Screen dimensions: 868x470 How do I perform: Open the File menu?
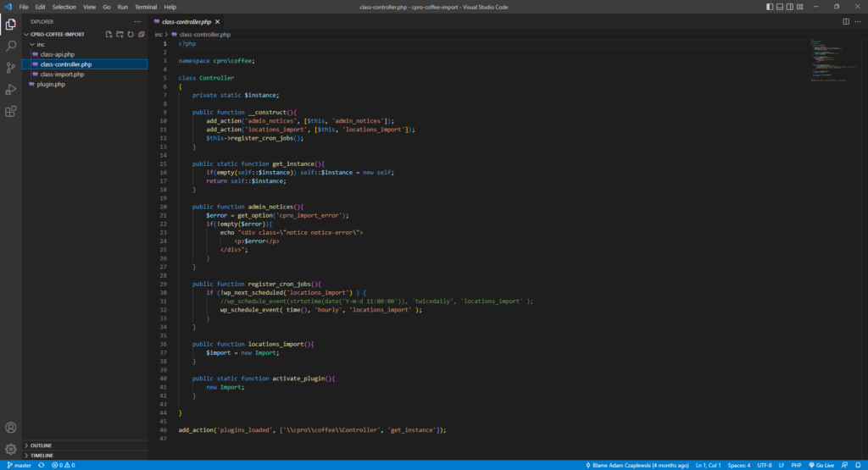point(23,7)
